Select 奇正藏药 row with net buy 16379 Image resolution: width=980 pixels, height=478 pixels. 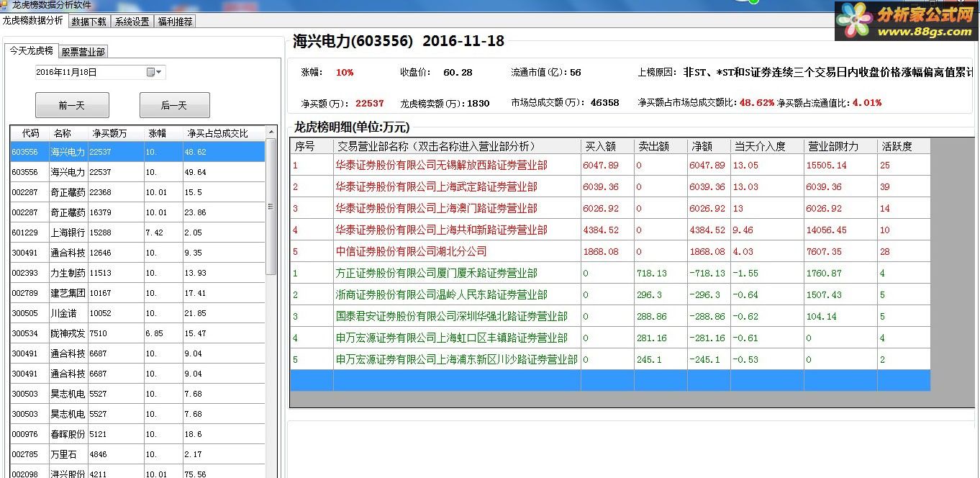[x=137, y=212]
